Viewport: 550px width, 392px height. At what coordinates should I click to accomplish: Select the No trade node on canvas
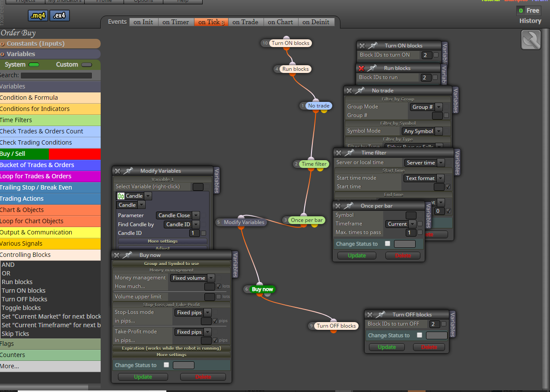[x=319, y=105]
